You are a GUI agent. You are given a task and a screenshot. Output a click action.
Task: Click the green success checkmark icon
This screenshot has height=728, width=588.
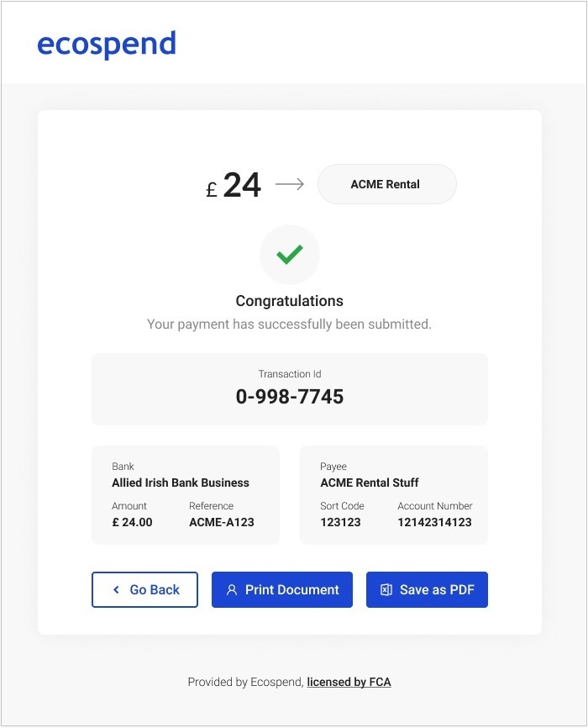(290, 255)
